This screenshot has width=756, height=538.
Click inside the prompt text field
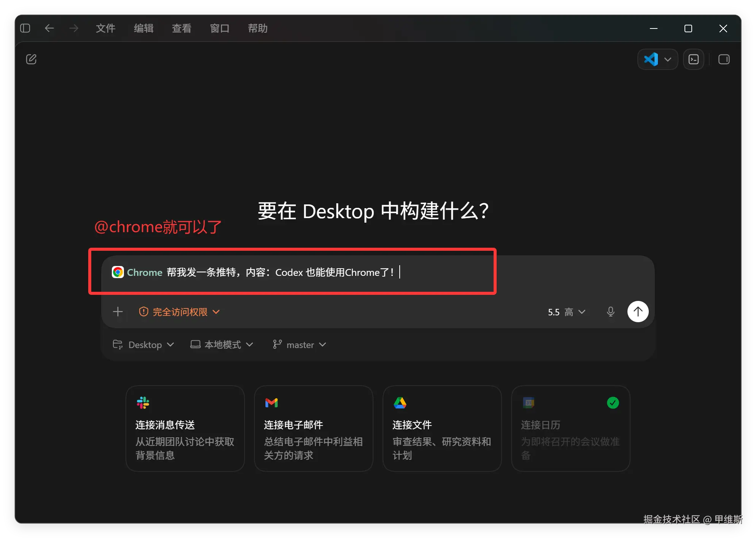pyautogui.click(x=377, y=272)
